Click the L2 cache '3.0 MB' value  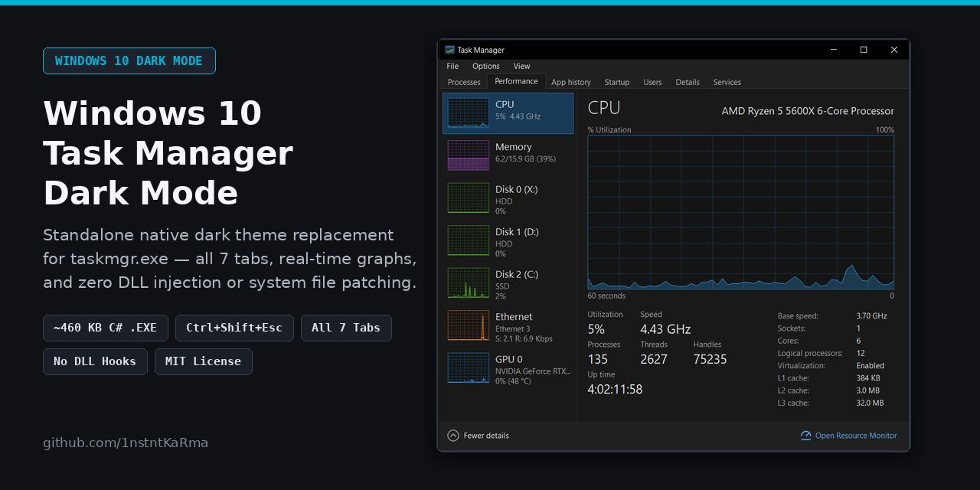coord(868,390)
